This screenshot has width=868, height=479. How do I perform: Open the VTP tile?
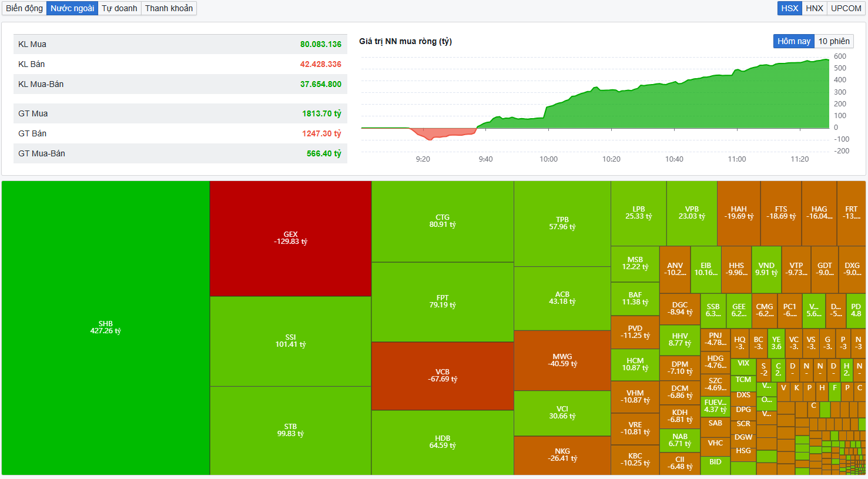coord(796,270)
